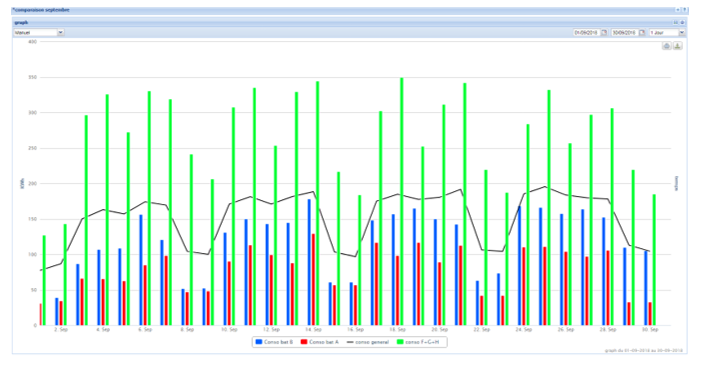Toggle the Conso bat A series in the legend

(x=320, y=342)
